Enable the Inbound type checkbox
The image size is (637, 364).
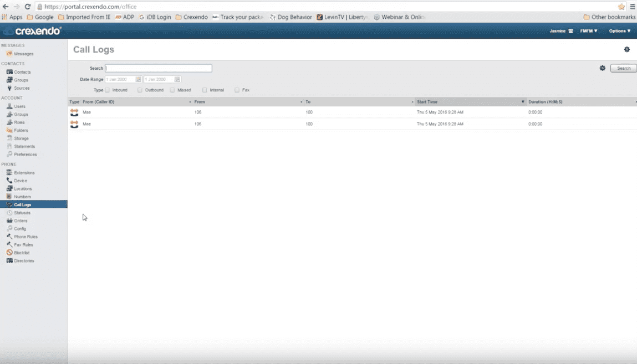pos(107,90)
